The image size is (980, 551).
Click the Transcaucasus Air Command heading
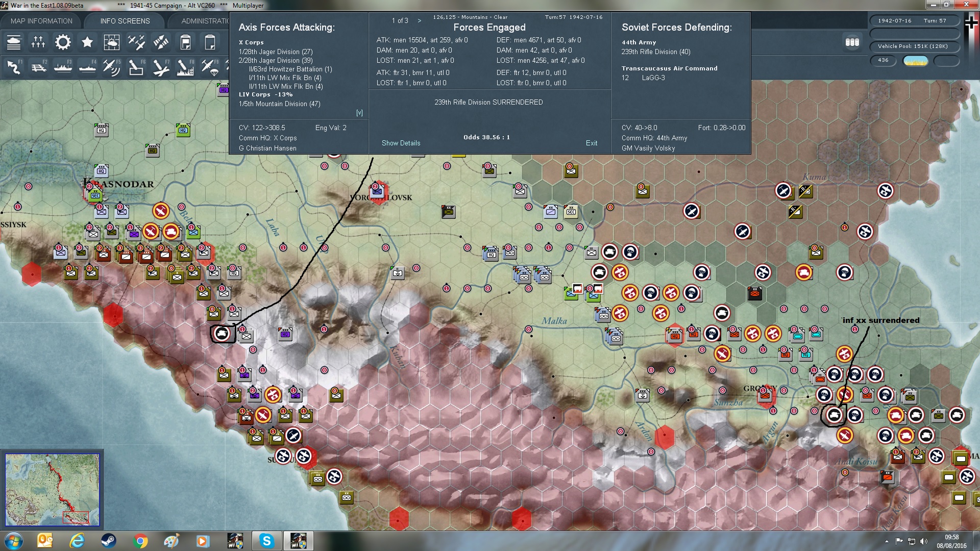coord(669,68)
